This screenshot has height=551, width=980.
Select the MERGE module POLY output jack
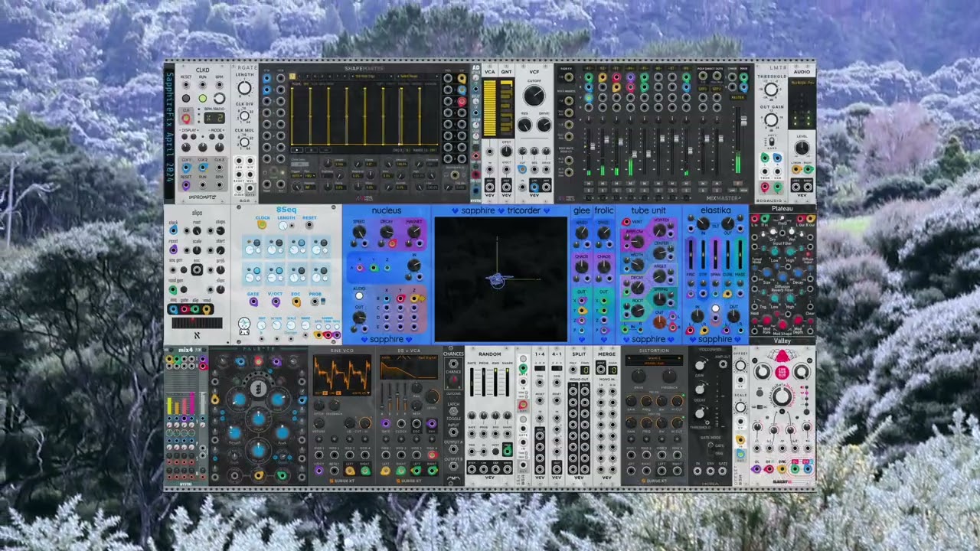(601, 370)
